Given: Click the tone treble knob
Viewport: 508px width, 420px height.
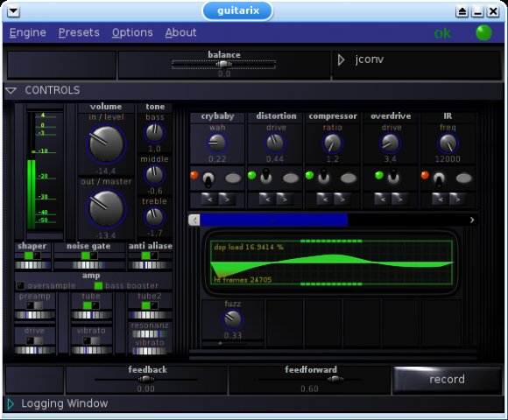Looking at the screenshot, I should 154,217.
